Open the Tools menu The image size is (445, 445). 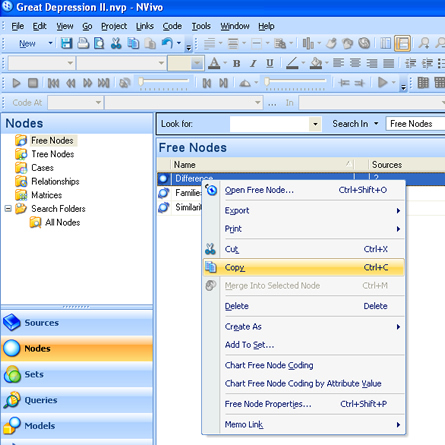pyautogui.click(x=201, y=26)
